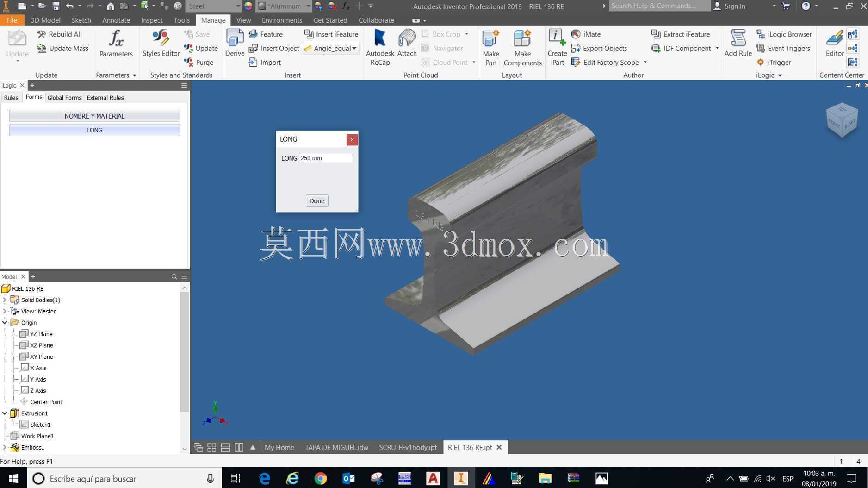The image size is (868, 488).
Task: Click Insert Object
Action: click(274, 48)
